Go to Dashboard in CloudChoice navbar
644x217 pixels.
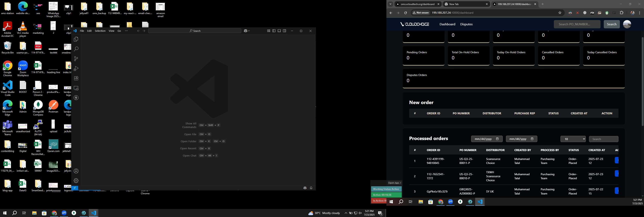[x=447, y=24]
